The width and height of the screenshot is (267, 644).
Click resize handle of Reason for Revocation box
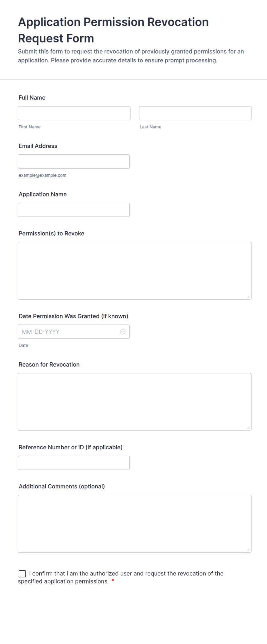coord(248,428)
